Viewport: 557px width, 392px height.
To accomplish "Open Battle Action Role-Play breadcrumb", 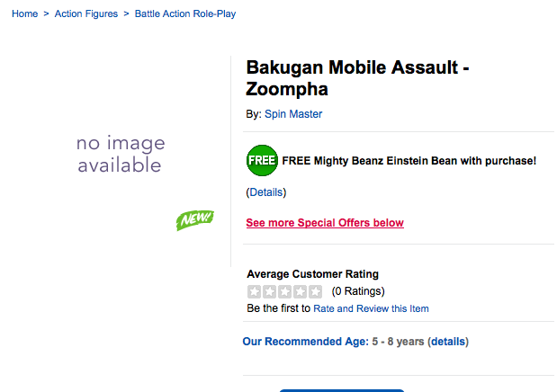I will point(185,14).
